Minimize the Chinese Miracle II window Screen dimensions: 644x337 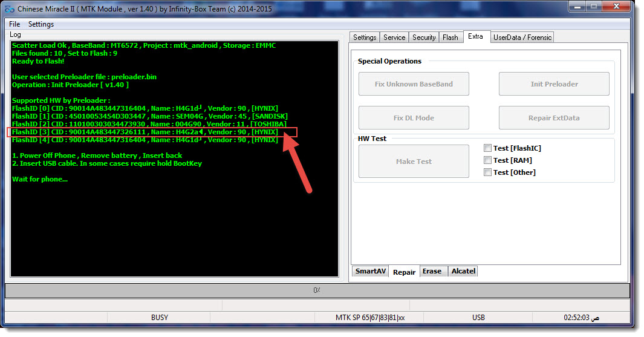pyautogui.click(x=578, y=7)
